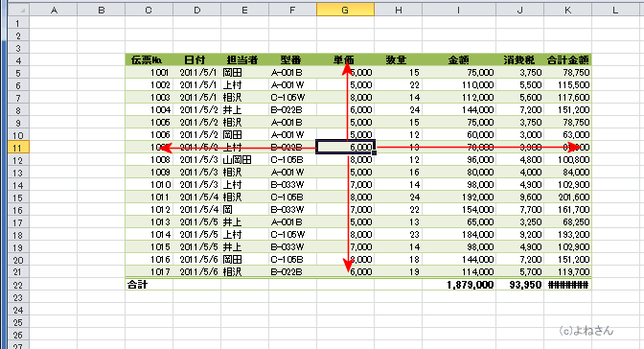Select grand total cell 1,879,000
Screen dimensions: 644x349
[x=459, y=285]
